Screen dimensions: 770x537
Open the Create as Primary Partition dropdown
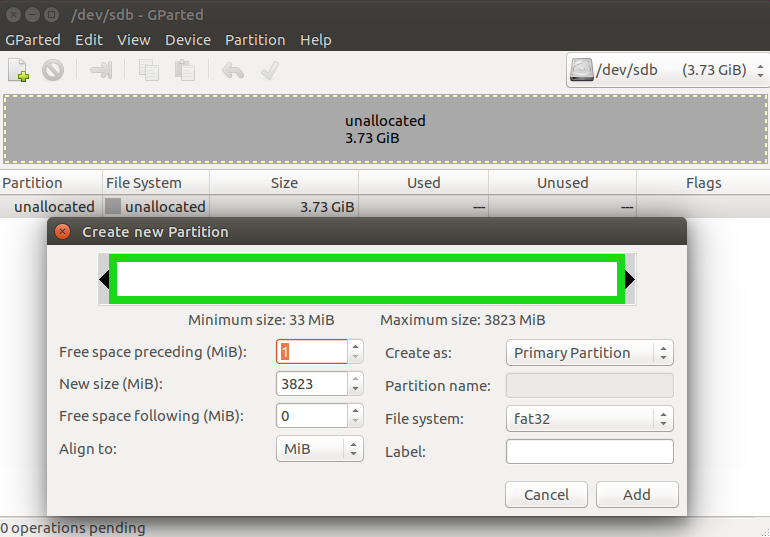pos(589,353)
